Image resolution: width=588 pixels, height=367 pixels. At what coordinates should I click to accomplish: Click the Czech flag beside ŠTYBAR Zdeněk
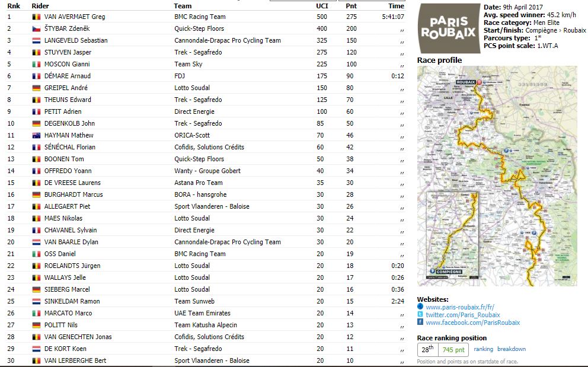coord(36,28)
